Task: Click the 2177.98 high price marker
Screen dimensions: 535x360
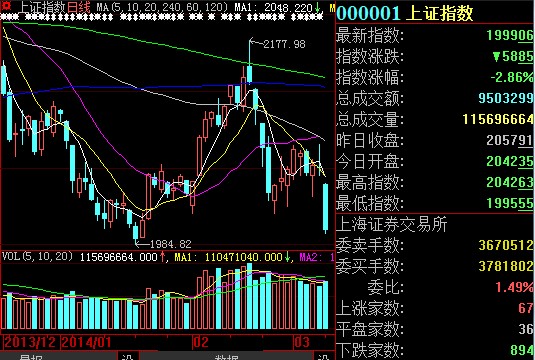Action: pyautogui.click(x=284, y=44)
